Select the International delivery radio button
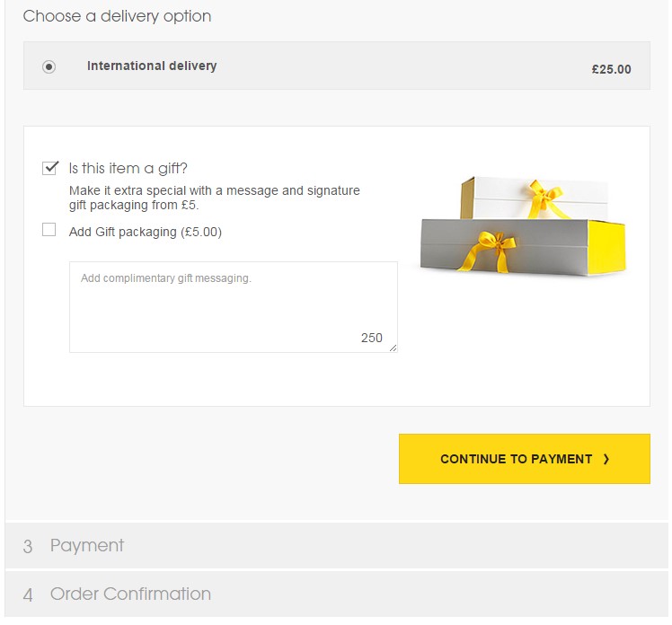Viewport: 672px width, 625px height. 49,66
